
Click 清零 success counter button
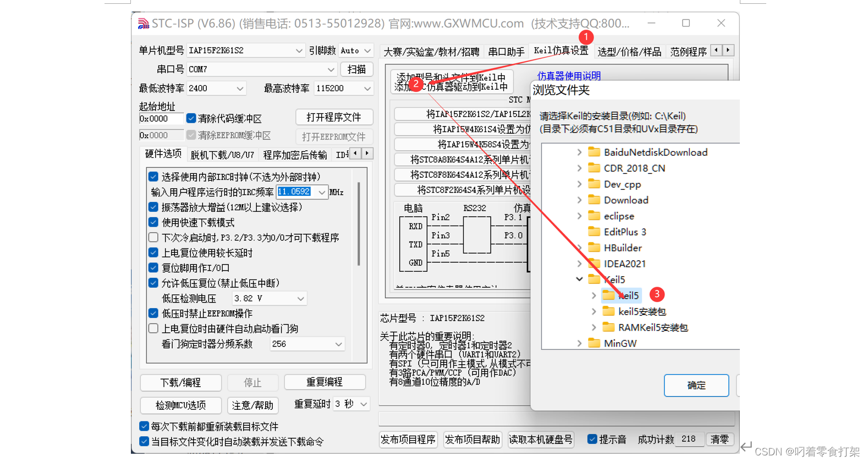[x=719, y=439]
